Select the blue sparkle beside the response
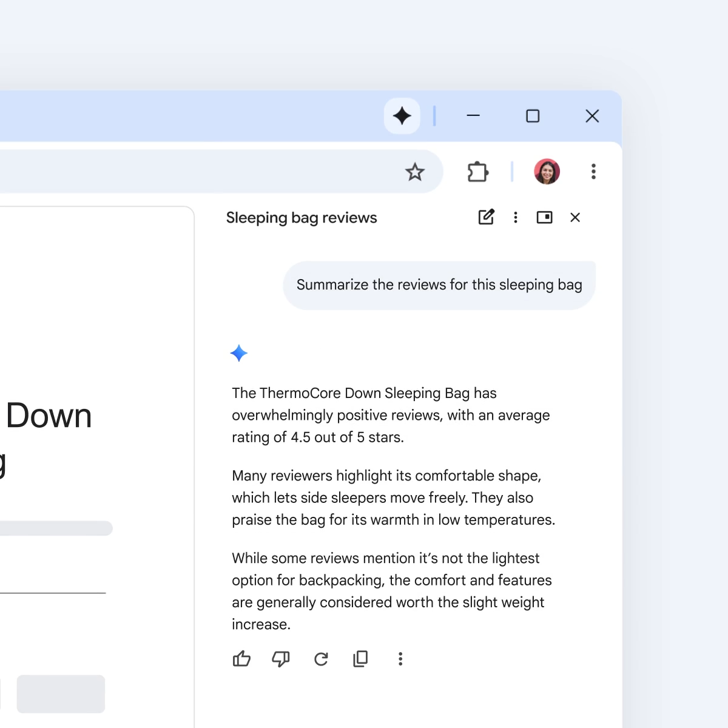 (x=238, y=353)
